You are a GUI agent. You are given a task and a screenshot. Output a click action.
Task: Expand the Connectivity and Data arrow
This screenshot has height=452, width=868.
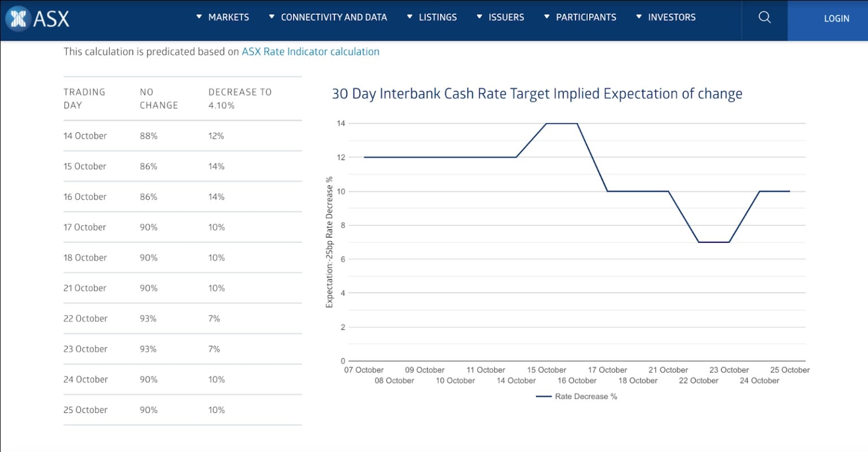(271, 17)
